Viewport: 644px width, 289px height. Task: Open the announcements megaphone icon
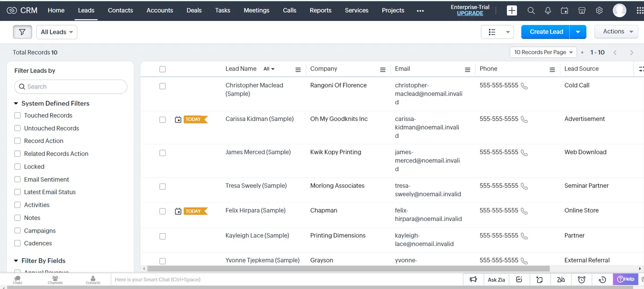[473, 279]
